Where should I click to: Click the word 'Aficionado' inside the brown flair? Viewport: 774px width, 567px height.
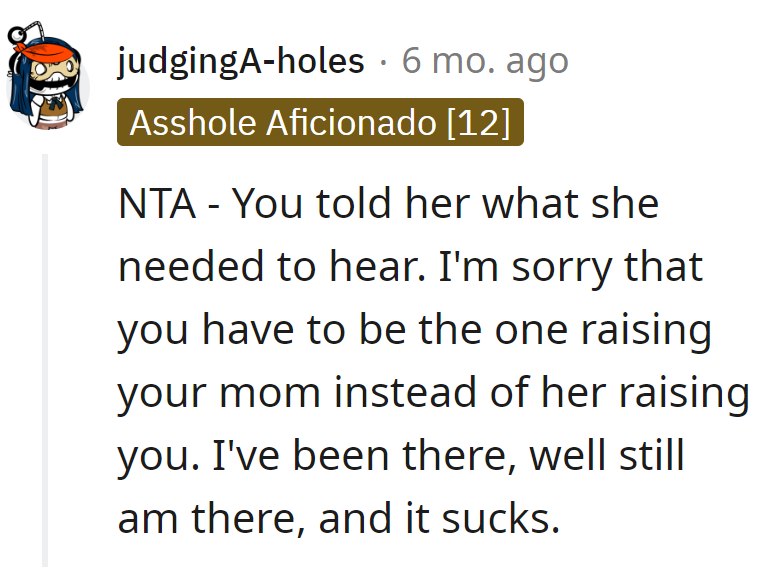pyautogui.click(x=351, y=122)
